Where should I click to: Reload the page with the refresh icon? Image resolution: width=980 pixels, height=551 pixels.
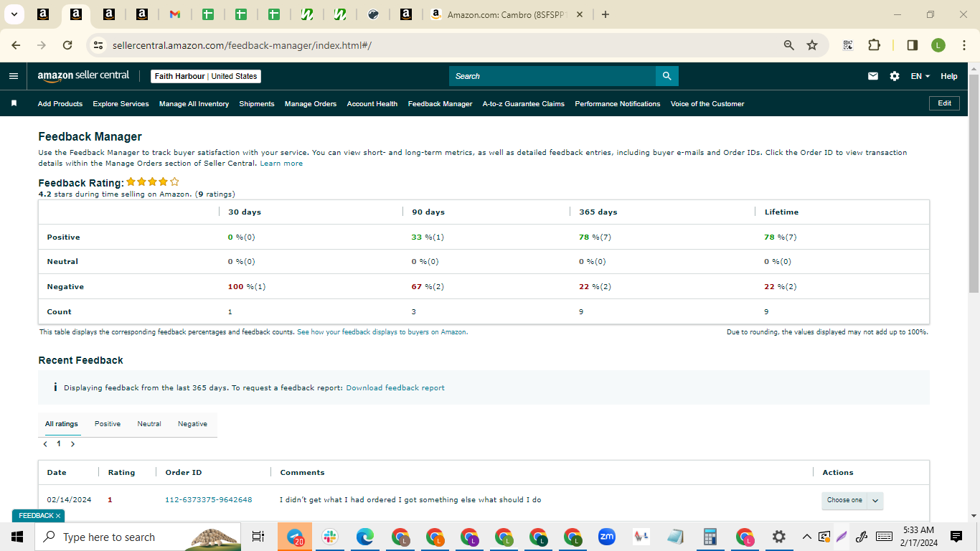[67, 45]
